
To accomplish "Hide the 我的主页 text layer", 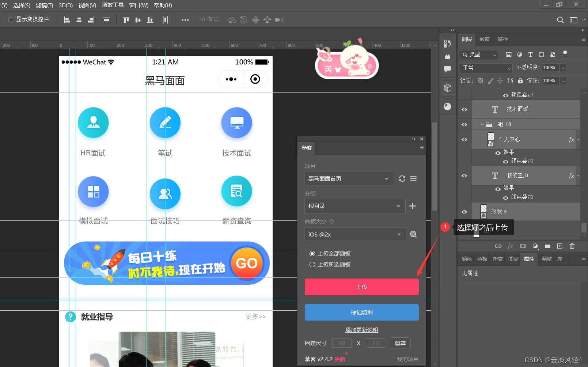I will coord(464,176).
